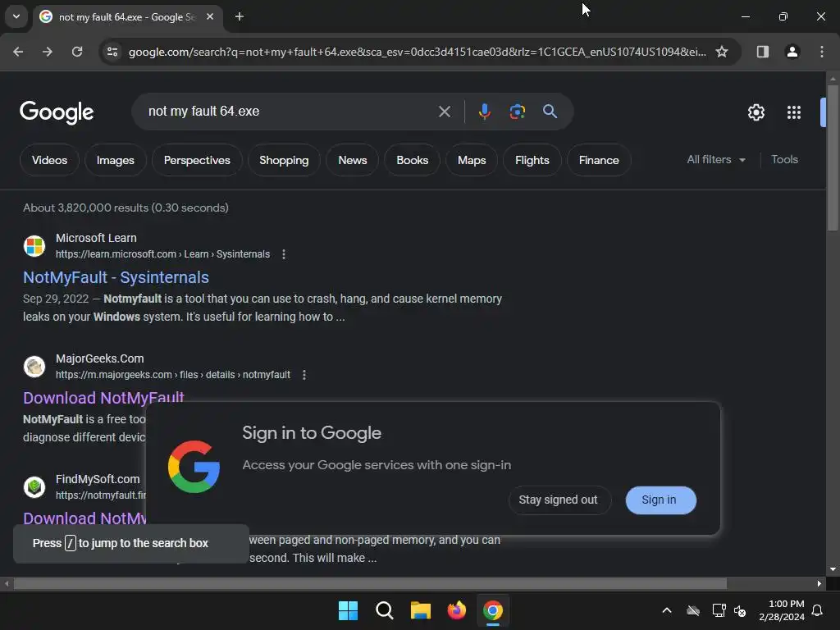Open Chrome's three-dot menu
Viewport: 840px width, 630px height.
(x=821, y=52)
